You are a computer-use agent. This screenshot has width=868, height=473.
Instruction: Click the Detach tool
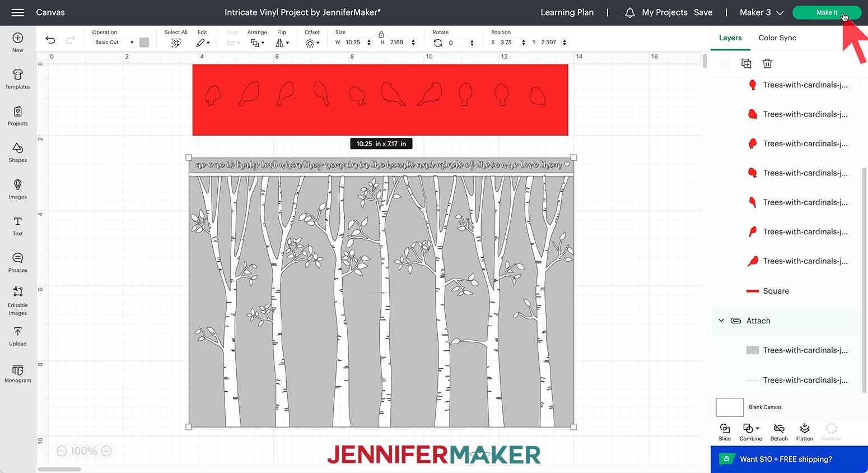[x=779, y=432]
